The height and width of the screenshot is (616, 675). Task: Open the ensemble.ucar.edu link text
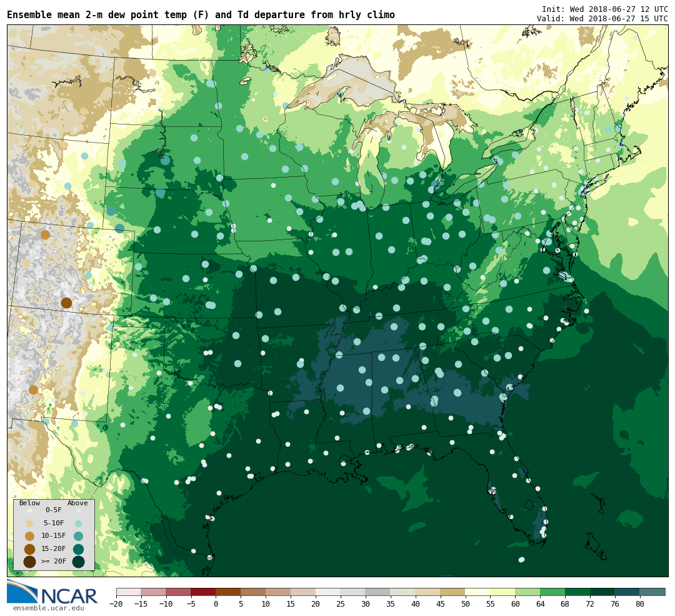(49, 608)
